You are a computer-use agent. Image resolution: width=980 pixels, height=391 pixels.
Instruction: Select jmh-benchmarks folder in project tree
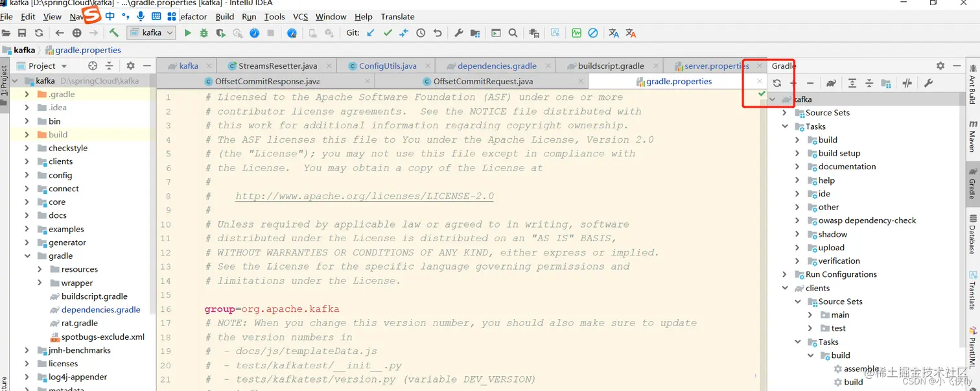(x=79, y=350)
